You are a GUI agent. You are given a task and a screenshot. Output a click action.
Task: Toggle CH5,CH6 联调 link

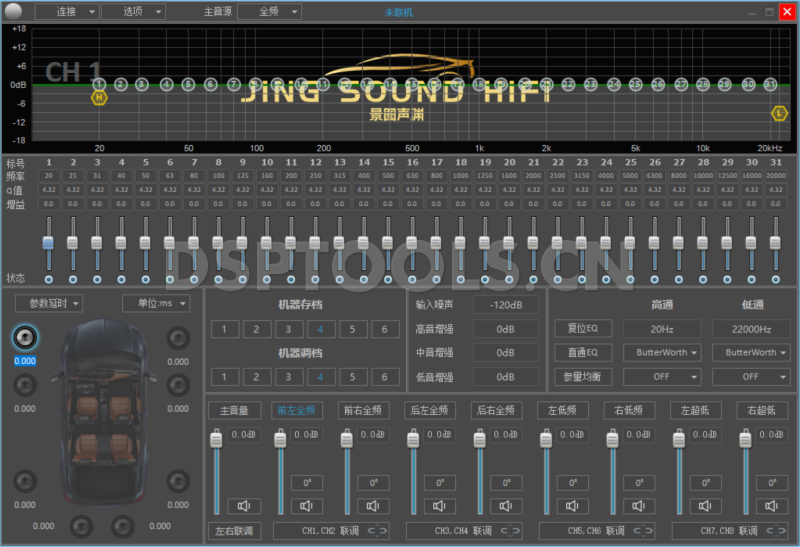pos(597,531)
